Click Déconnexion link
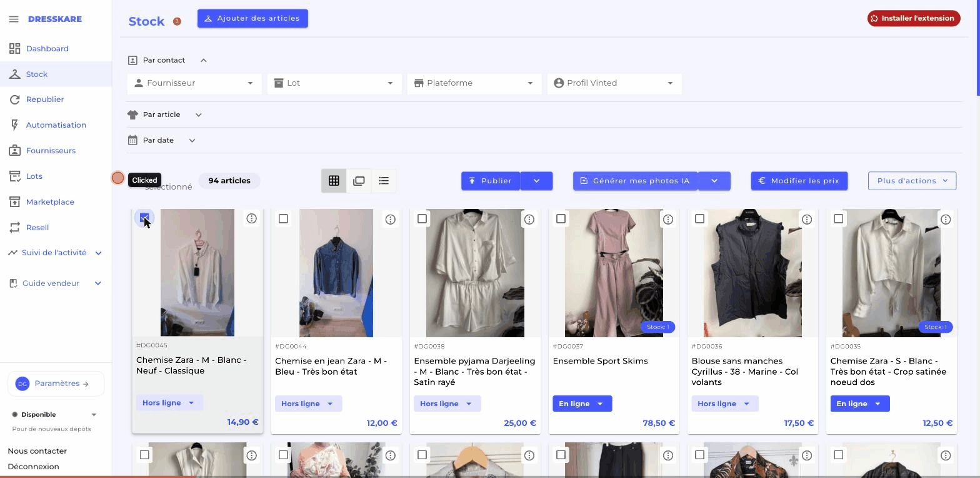The image size is (980, 478). click(x=34, y=466)
